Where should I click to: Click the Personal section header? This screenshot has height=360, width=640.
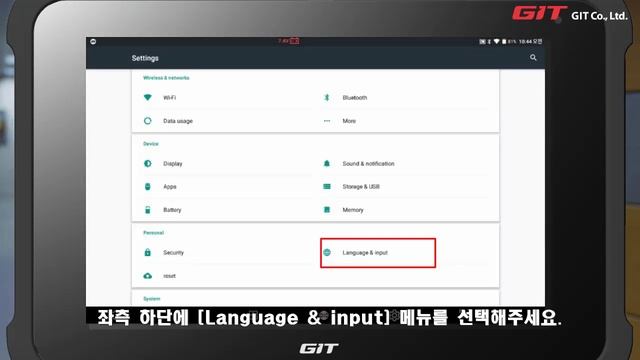pos(153,233)
